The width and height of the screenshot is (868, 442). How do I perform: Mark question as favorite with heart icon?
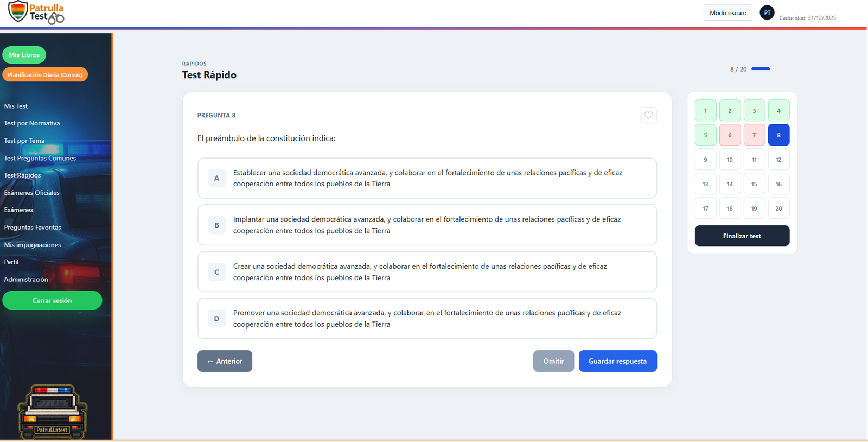coord(648,115)
